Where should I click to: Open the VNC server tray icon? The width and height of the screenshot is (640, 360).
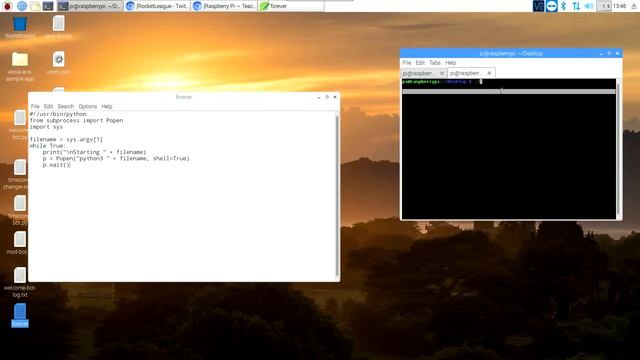click(x=538, y=6)
